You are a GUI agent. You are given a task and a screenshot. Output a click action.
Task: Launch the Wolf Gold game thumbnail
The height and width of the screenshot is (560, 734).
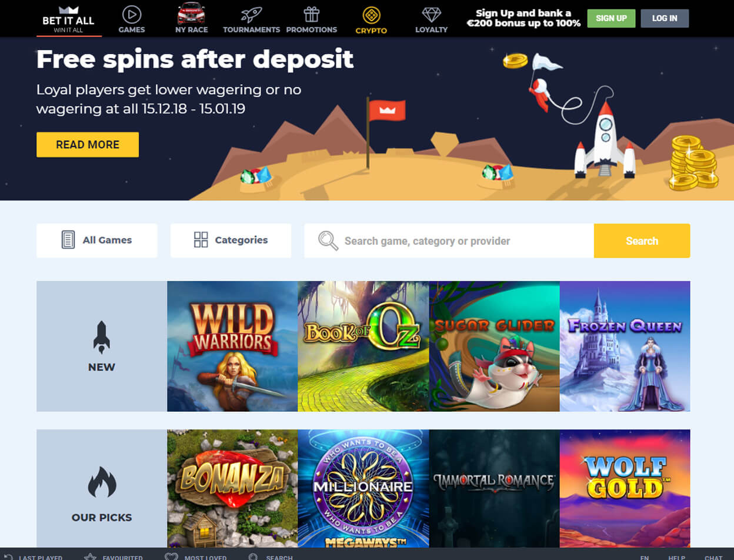[625, 489]
